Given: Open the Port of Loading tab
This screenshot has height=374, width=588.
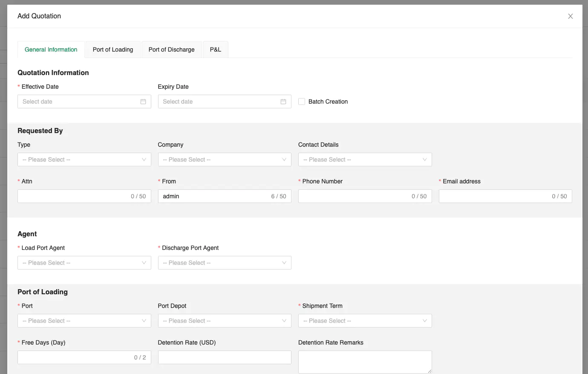Looking at the screenshot, I should pos(113,49).
